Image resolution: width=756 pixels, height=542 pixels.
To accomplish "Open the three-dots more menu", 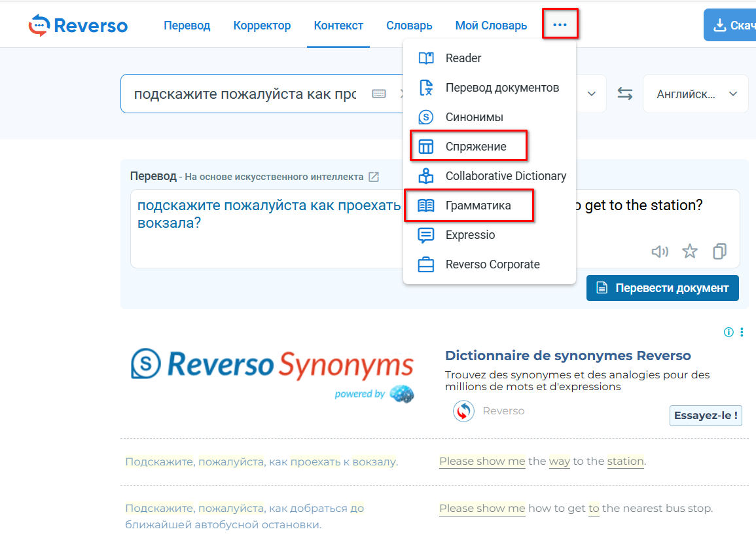I will point(560,25).
